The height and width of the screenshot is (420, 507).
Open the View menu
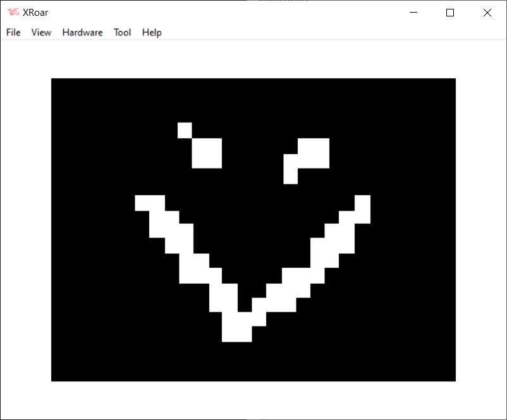pos(41,32)
